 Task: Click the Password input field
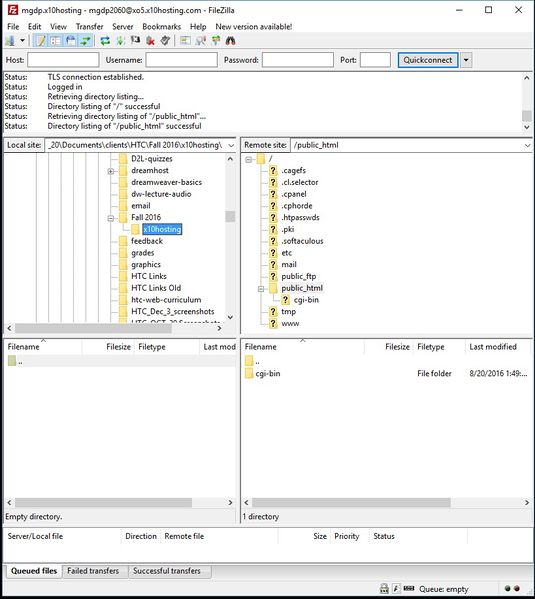[x=298, y=60]
